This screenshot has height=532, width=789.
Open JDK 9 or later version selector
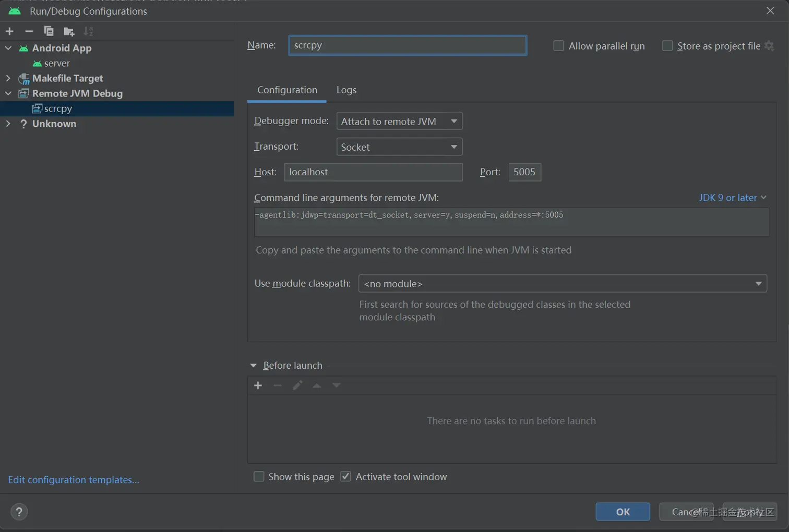click(733, 198)
